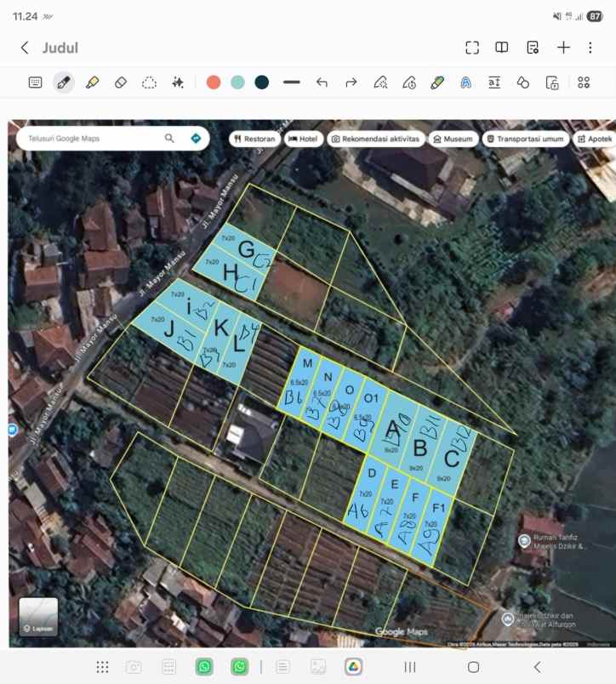Tap plot label "H"
Image resolution: width=616 pixels, height=684 pixels.
coord(231,272)
